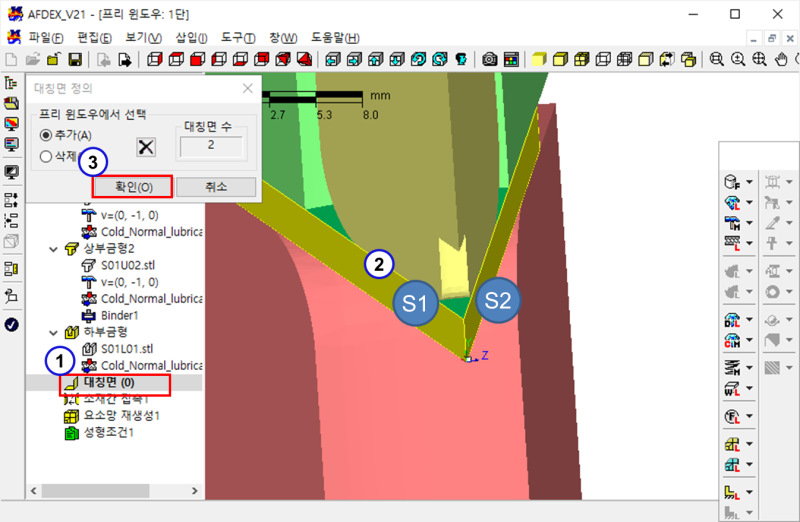Click the camera screenshot toolbar icon

(490, 59)
